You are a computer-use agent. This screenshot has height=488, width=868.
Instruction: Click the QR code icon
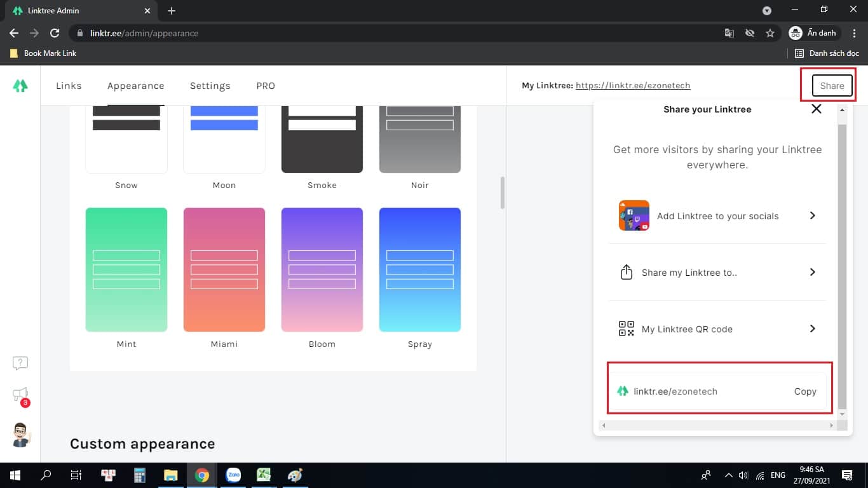click(627, 329)
